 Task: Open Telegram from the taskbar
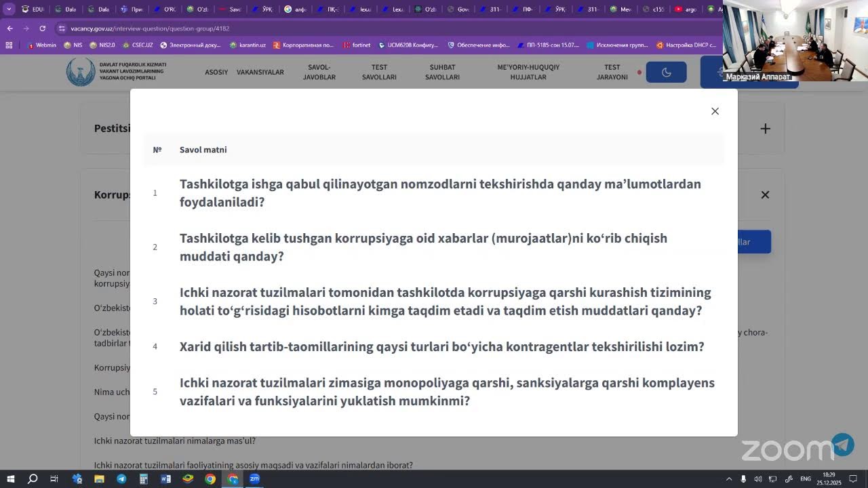click(121, 479)
